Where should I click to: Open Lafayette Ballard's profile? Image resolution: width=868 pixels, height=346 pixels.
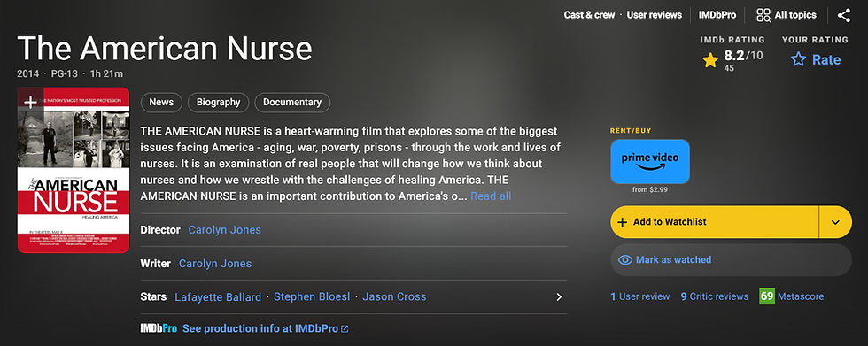click(218, 296)
